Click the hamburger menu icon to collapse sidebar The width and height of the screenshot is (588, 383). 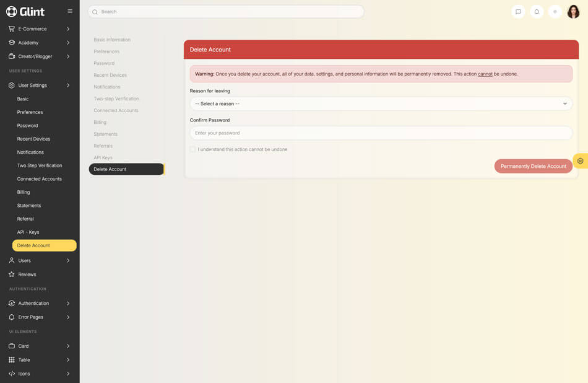70,11
